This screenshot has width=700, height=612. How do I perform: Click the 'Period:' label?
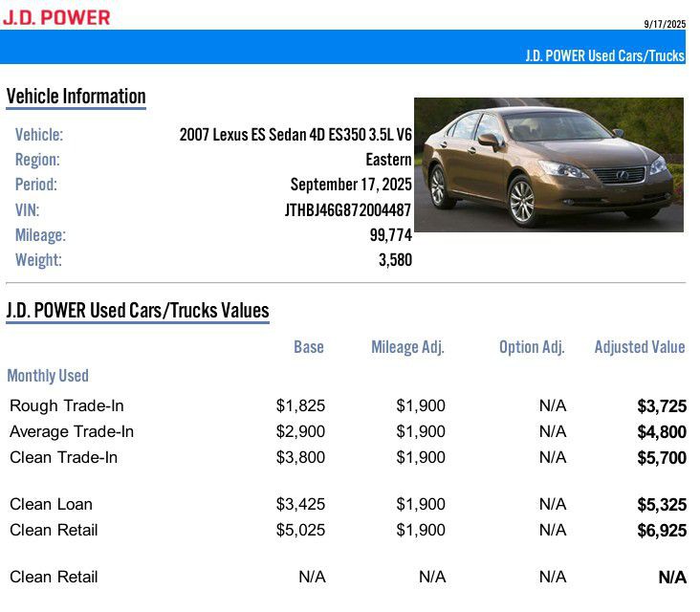point(36,185)
